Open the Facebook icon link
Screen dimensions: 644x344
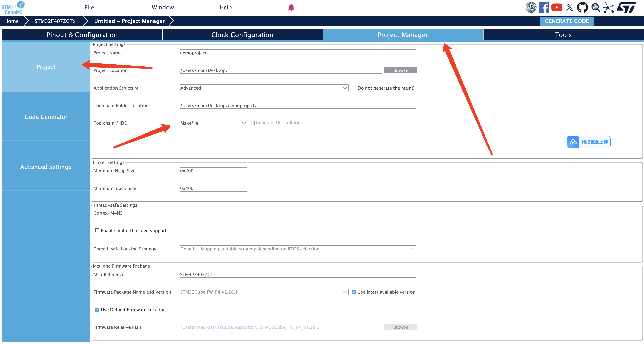coord(544,7)
